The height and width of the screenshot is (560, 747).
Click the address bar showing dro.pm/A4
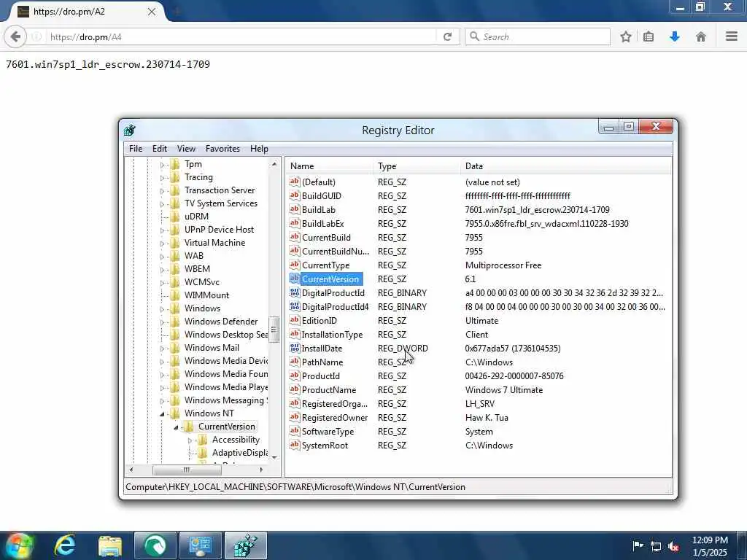241,36
